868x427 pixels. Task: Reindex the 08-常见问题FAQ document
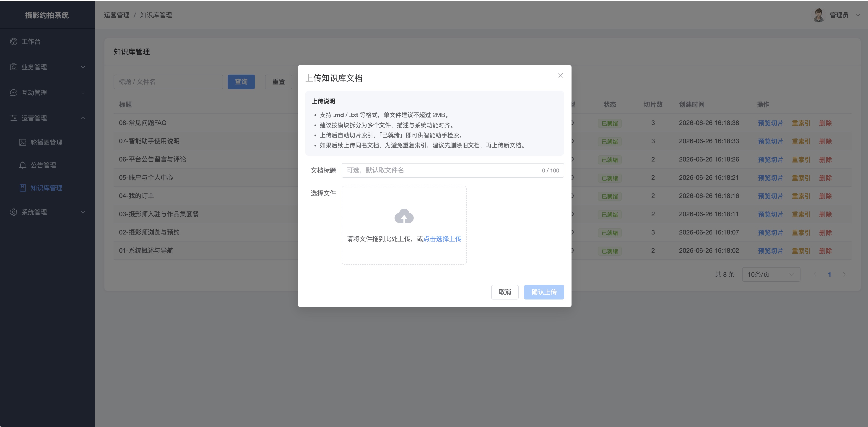pos(801,123)
